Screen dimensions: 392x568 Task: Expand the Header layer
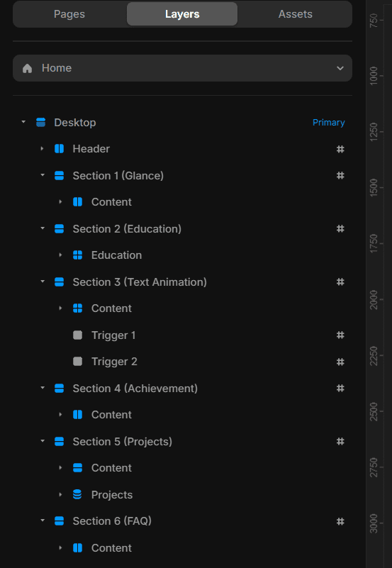tap(42, 148)
